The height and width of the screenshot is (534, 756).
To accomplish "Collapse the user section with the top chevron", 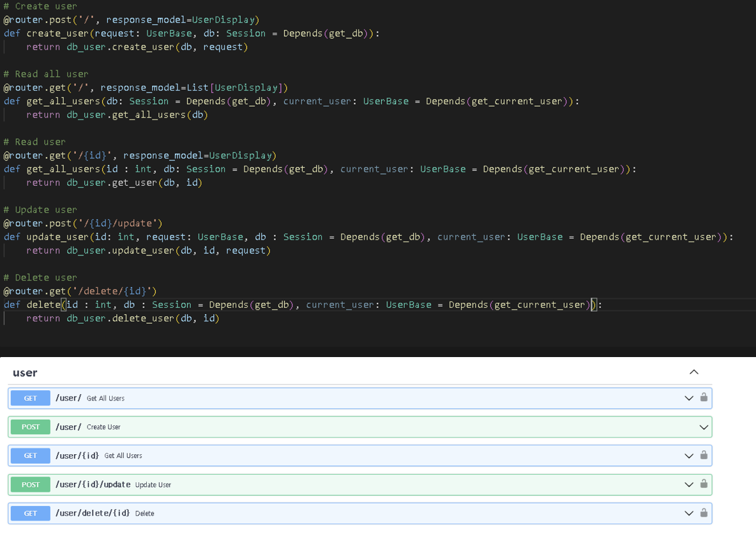I will tap(694, 372).
